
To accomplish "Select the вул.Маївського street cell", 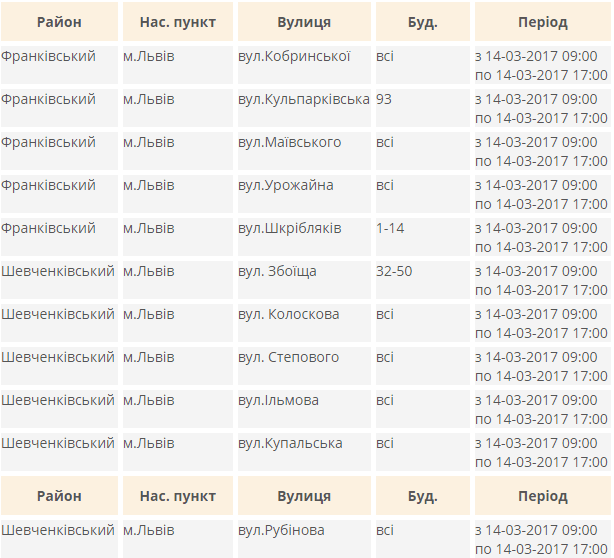I will [x=289, y=142].
